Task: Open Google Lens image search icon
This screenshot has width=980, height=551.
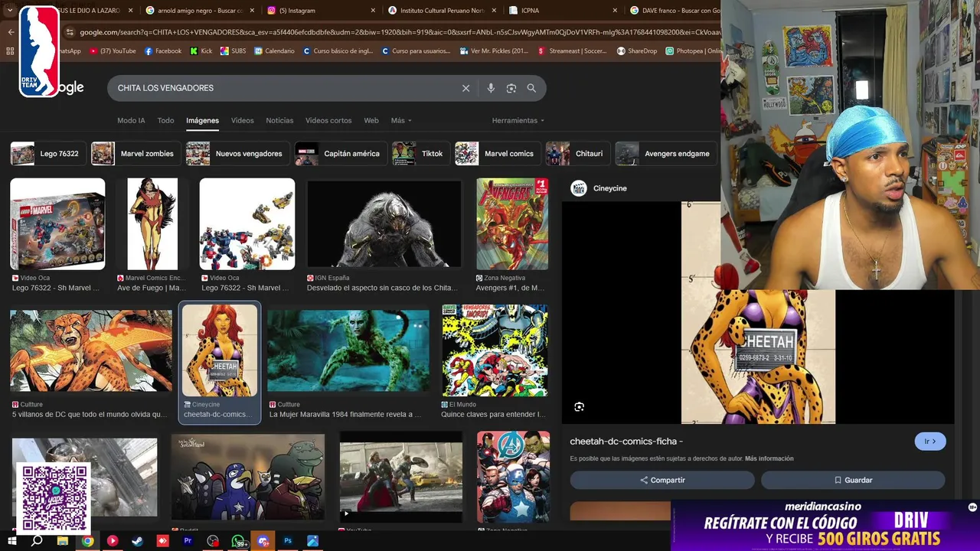Action: (511, 88)
